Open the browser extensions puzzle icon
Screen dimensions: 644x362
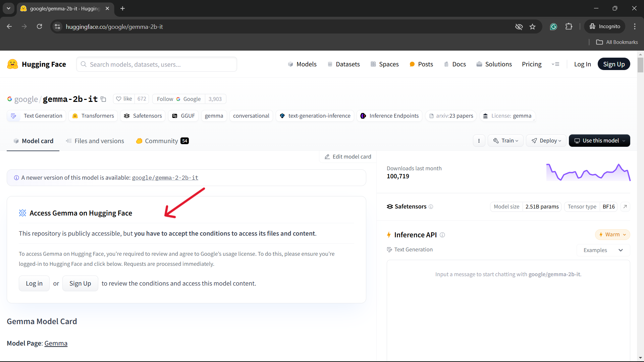click(569, 26)
